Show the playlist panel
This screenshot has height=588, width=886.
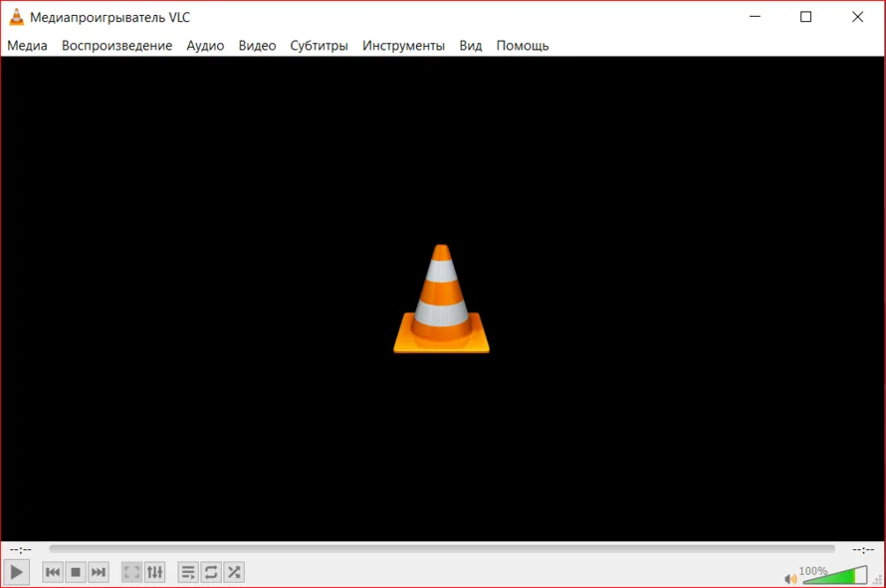click(188, 572)
